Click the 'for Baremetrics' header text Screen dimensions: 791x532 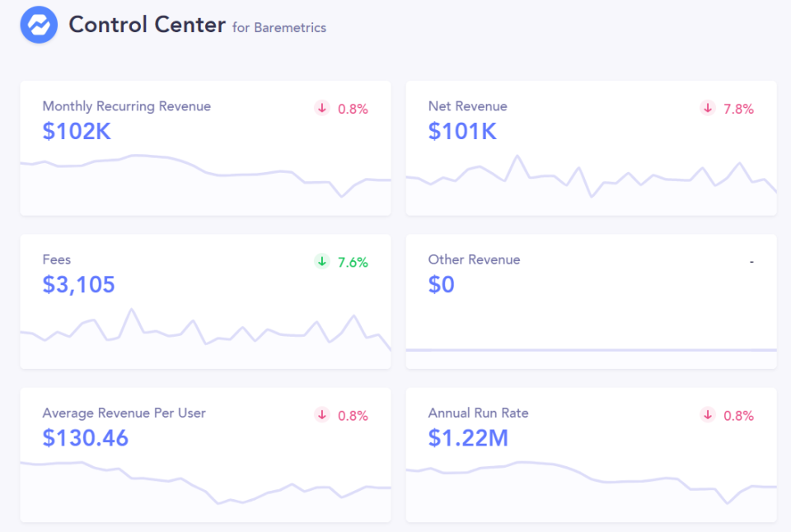coord(282,28)
